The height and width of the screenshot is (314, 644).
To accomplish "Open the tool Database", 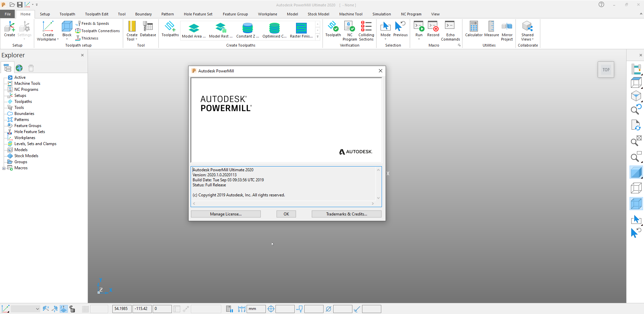I will 148,29.
